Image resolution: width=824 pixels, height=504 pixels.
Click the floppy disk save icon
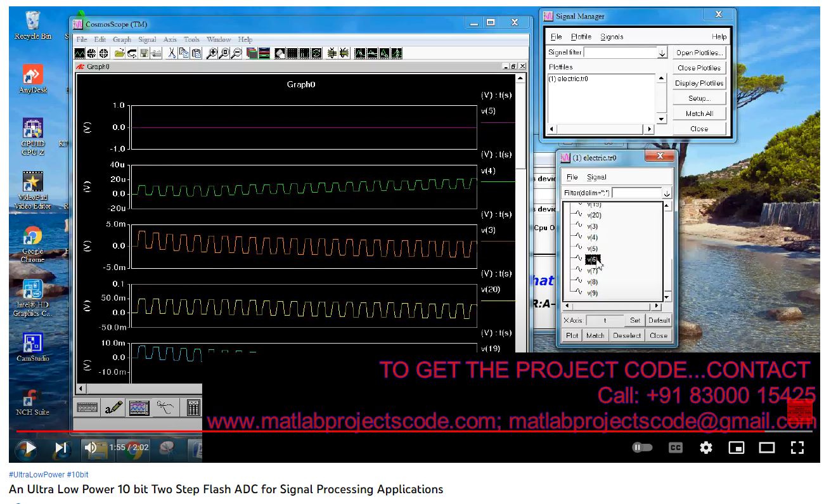pyautogui.click(x=145, y=54)
